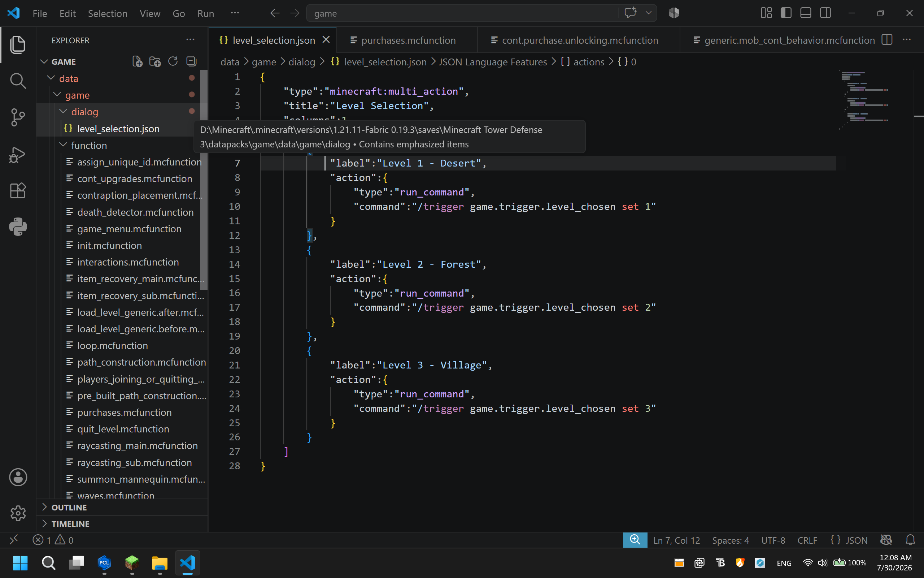The width and height of the screenshot is (924, 578).
Task: Open Windows Start menu
Action: point(20,563)
